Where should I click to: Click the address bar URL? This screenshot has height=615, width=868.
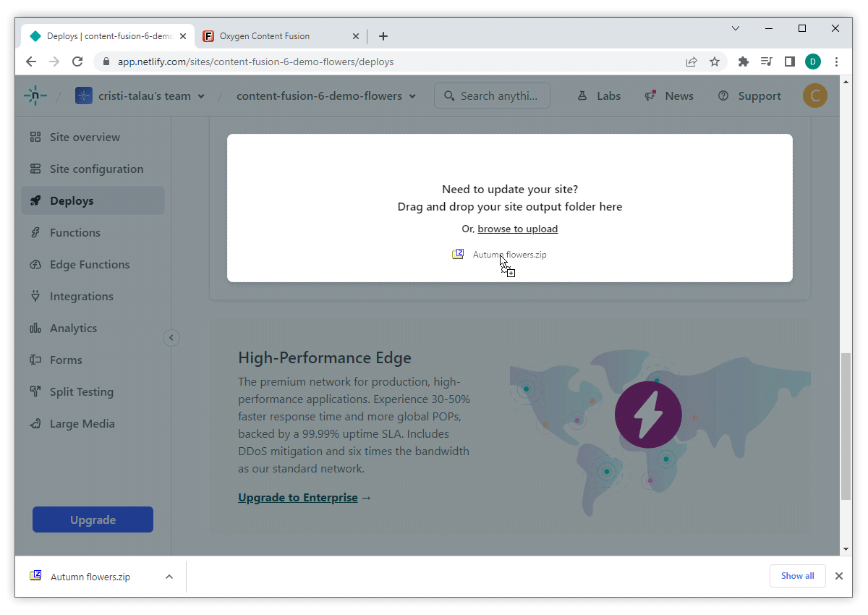coord(255,61)
